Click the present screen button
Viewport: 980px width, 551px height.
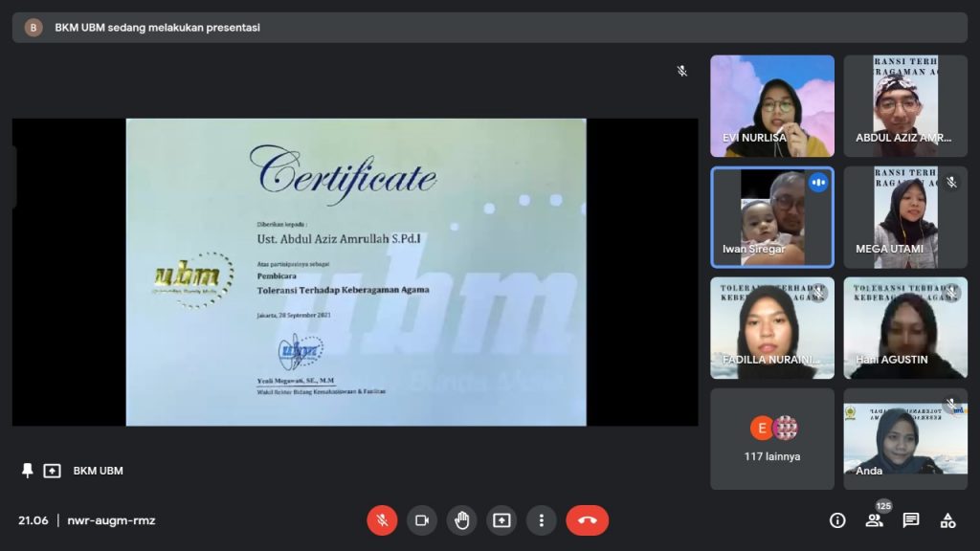(x=501, y=520)
